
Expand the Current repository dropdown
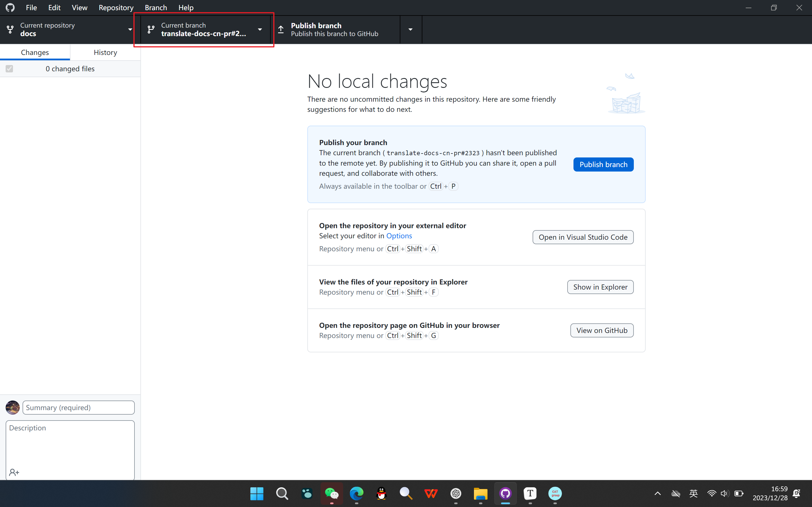(70, 30)
